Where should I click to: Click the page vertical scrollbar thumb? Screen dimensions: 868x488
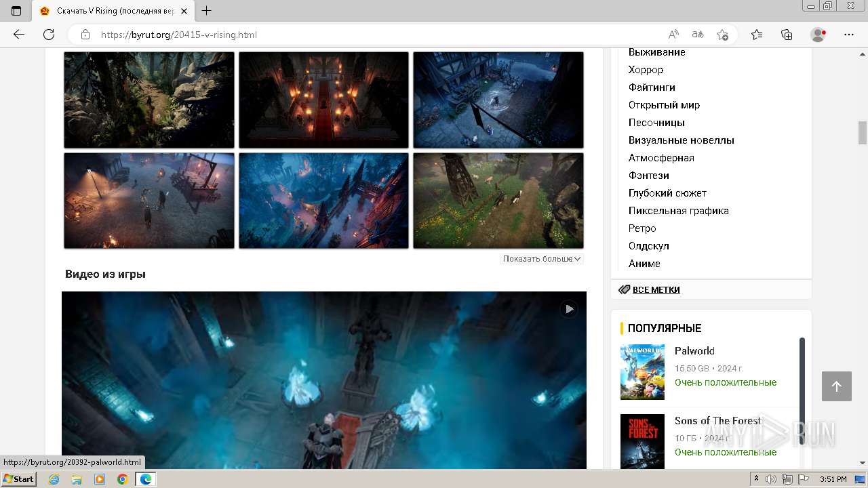863,133
